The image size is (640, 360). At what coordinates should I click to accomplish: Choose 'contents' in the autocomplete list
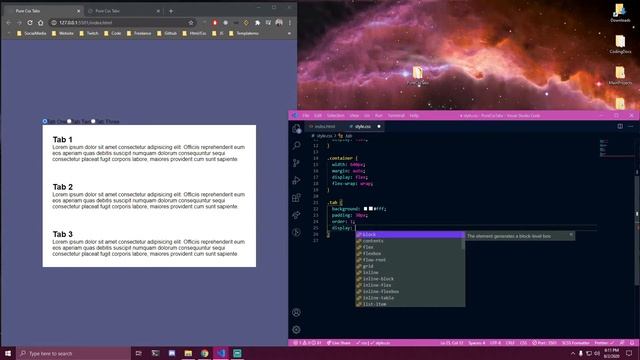[410, 241]
